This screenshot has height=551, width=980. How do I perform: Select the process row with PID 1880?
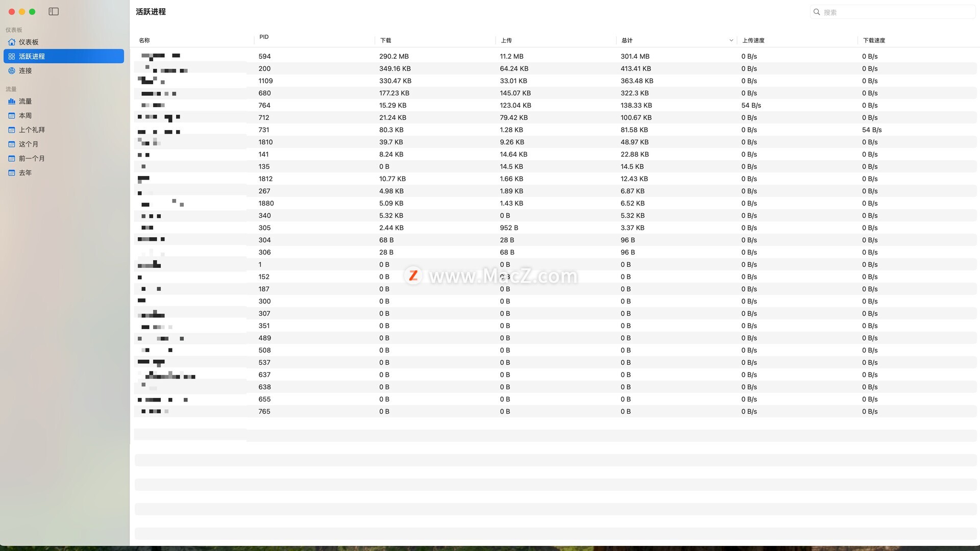pos(266,203)
